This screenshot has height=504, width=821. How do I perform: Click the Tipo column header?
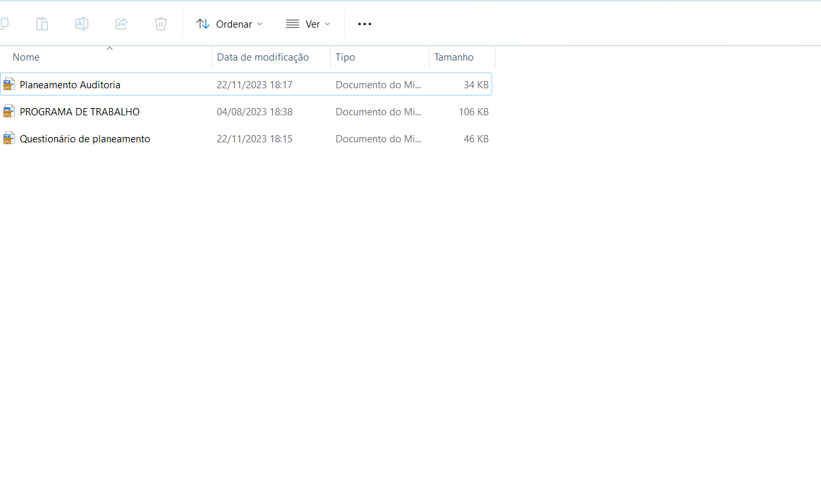345,57
